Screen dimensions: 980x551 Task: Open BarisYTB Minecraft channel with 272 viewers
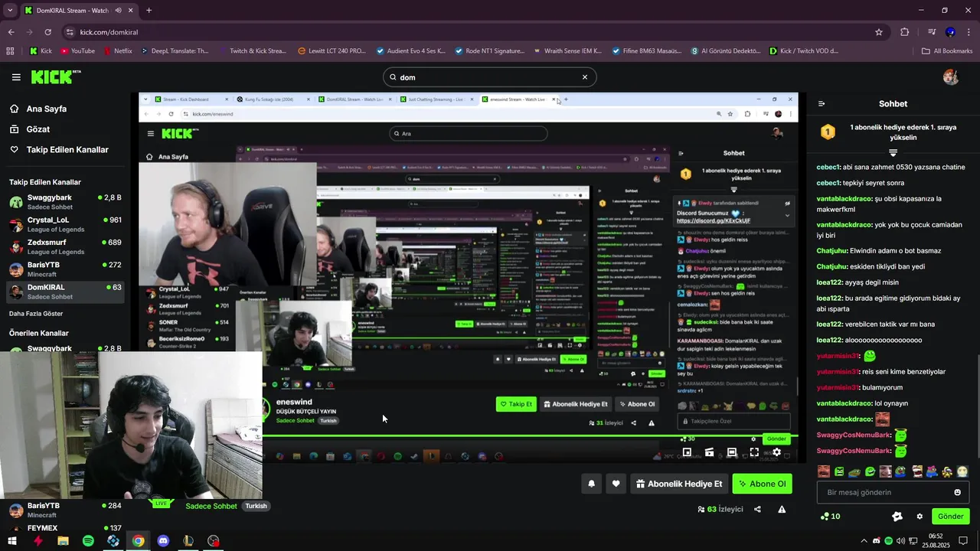65,269
